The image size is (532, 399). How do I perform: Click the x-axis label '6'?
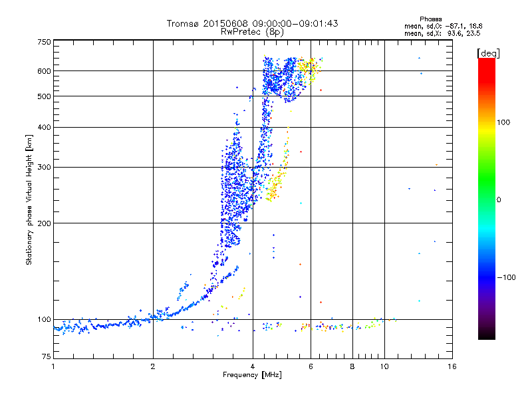pos(311,366)
